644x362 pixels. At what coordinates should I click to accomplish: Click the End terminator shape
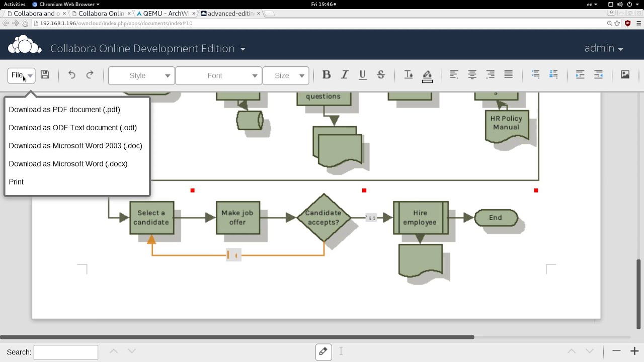click(x=496, y=218)
